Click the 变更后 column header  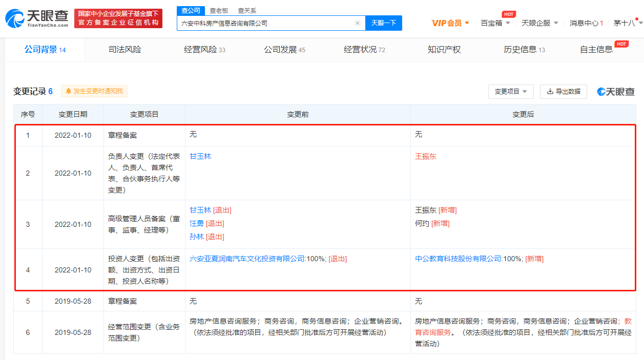[x=523, y=114]
